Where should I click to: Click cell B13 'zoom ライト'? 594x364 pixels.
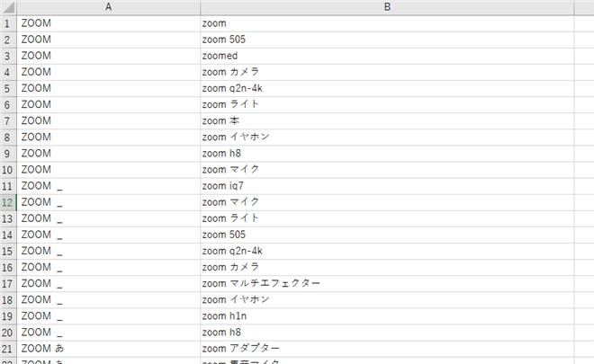387,218
